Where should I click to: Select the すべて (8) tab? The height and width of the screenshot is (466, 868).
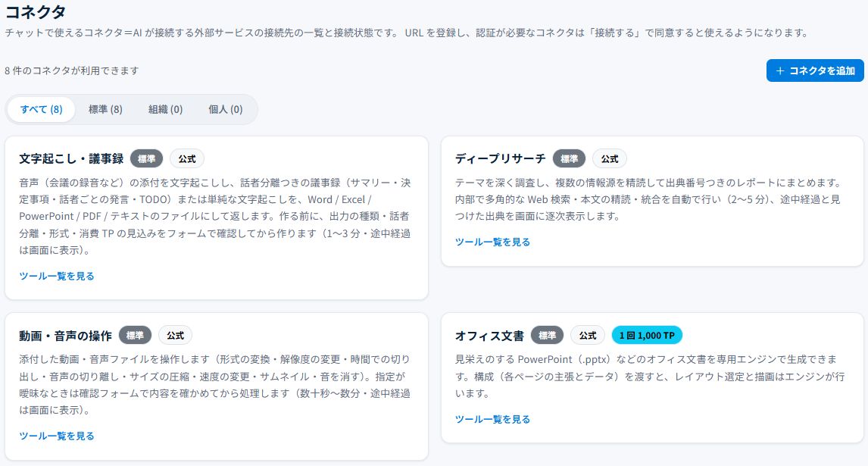(41, 109)
